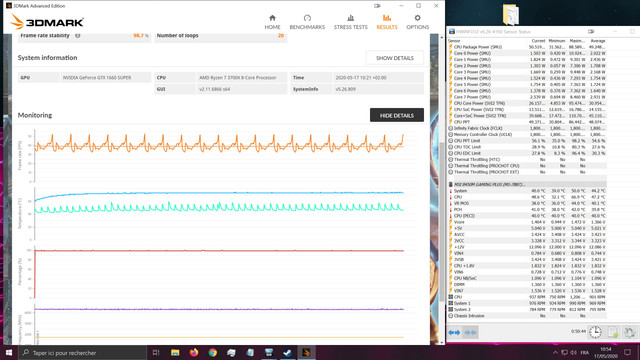
Task: Click the HWiNFO logging sheet icon
Action: (613, 332)
